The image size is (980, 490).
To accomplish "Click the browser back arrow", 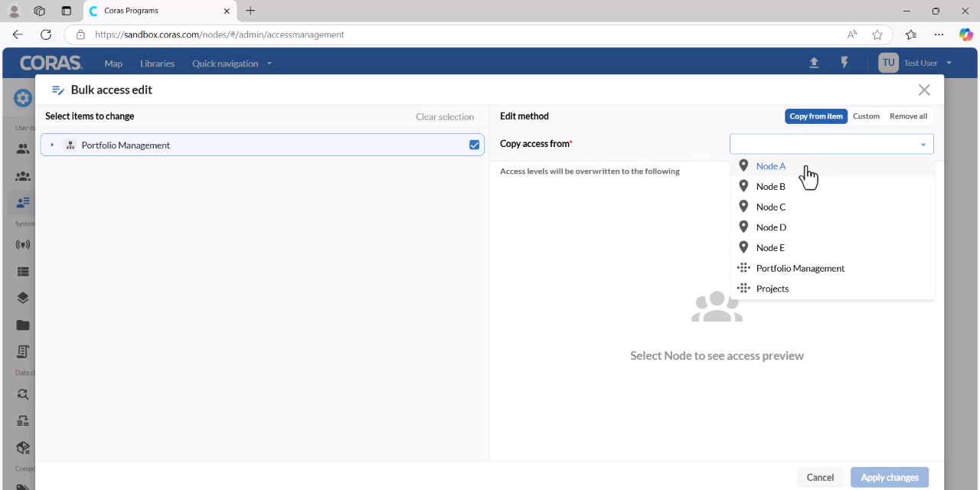I will [x=18, y=34].
